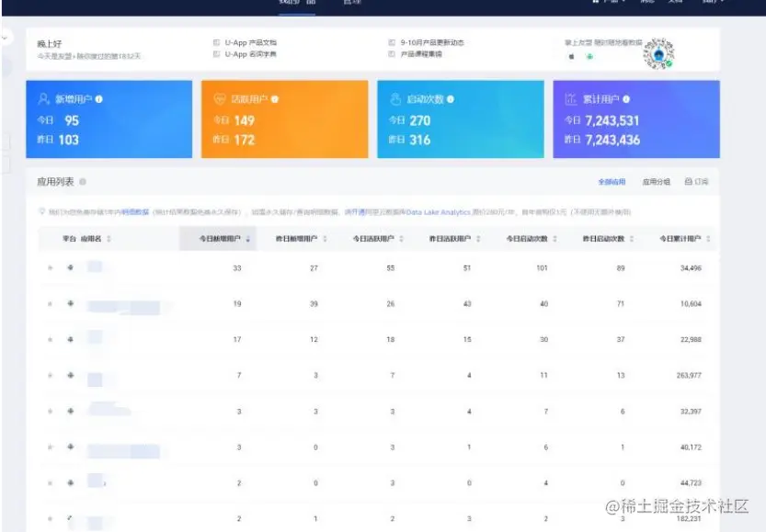Click platform icon in the 32,397 row
This screenshot has height=532, width=766.
pos(70,411)
